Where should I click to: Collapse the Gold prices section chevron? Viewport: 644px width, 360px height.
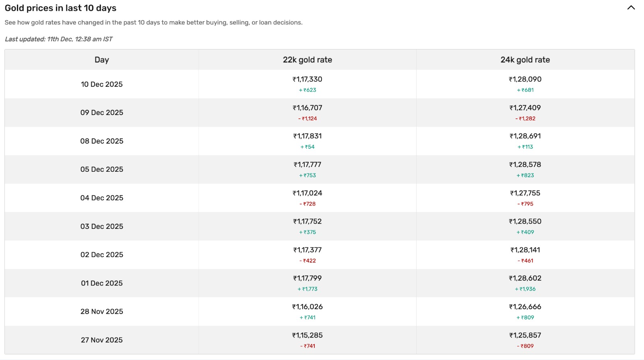point(631,8)
